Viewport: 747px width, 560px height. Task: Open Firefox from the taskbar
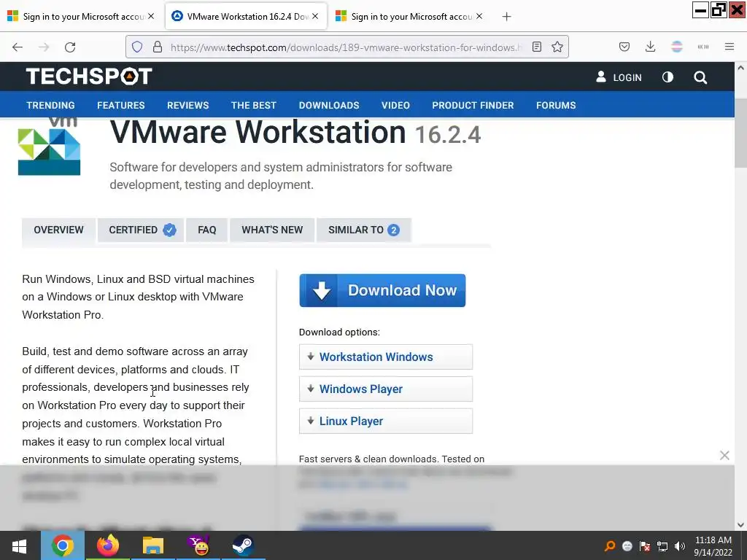[x=108, y=545]
